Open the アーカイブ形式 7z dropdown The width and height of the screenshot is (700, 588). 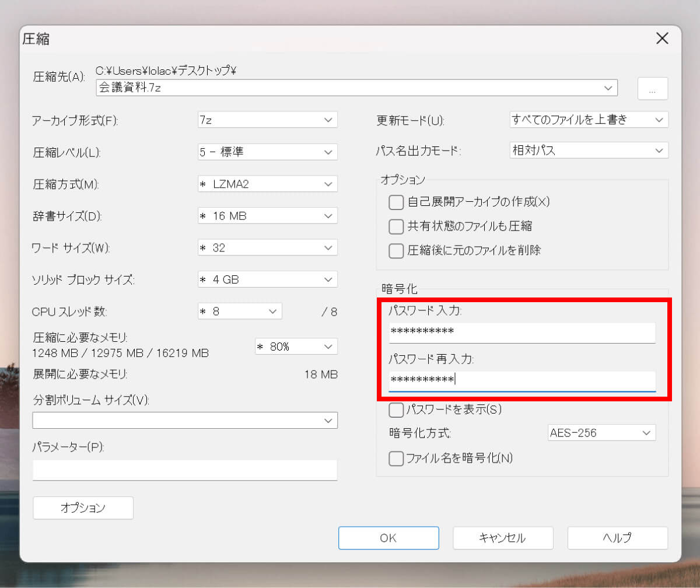pos(267,120)
